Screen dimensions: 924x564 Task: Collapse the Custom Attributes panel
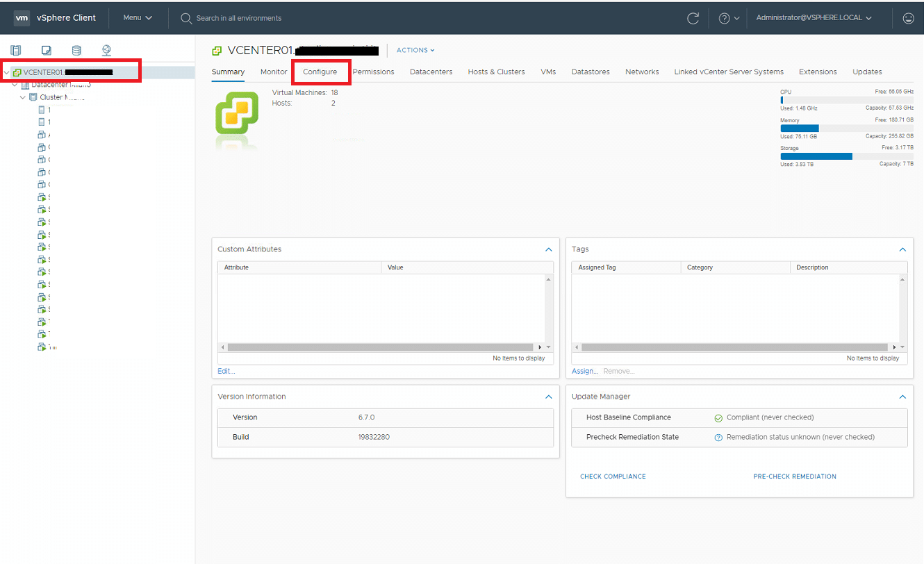549,249
